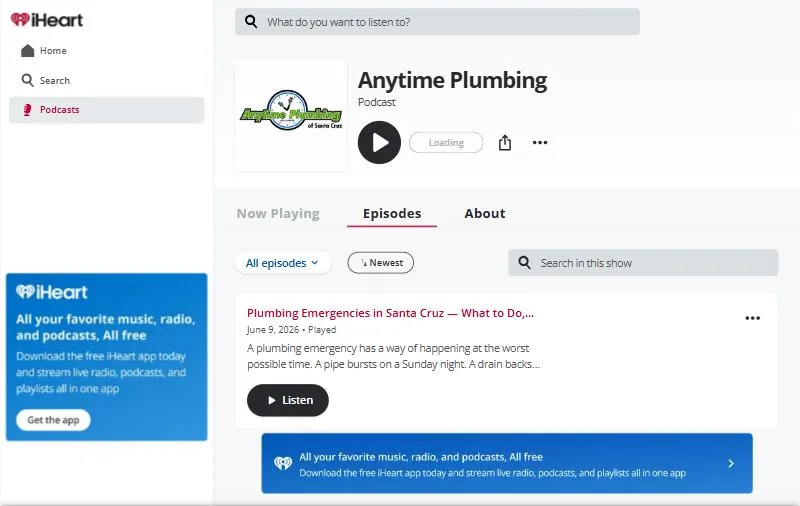Click the magnifier icon in show search
Screen dimensions: 800x506
tap(524, 263)
